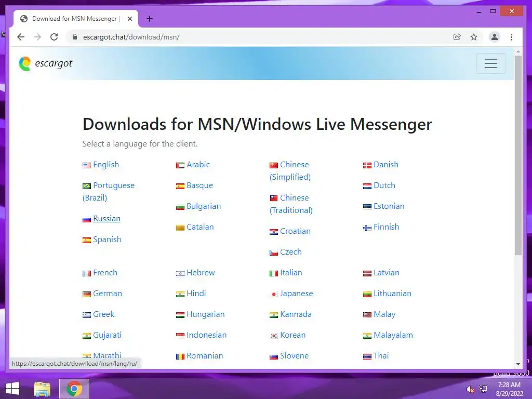The image size is (532, 399).
Task: Pick the Hindi language link
Action: pos(196,294)
